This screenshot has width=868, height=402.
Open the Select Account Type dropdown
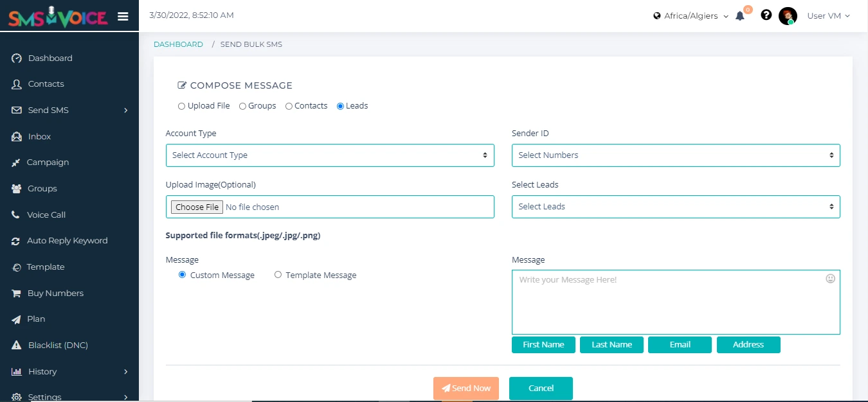329,155
